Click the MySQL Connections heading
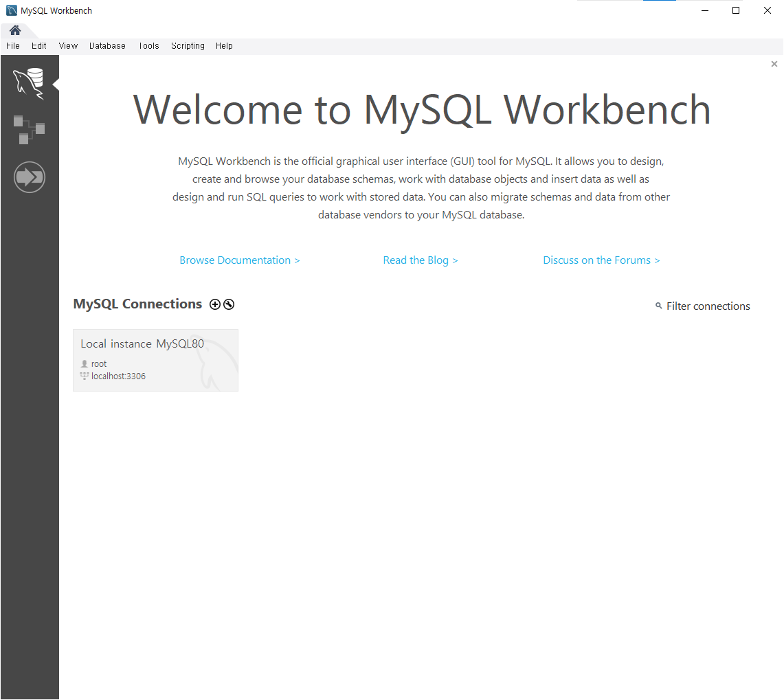 click(137, 304)
